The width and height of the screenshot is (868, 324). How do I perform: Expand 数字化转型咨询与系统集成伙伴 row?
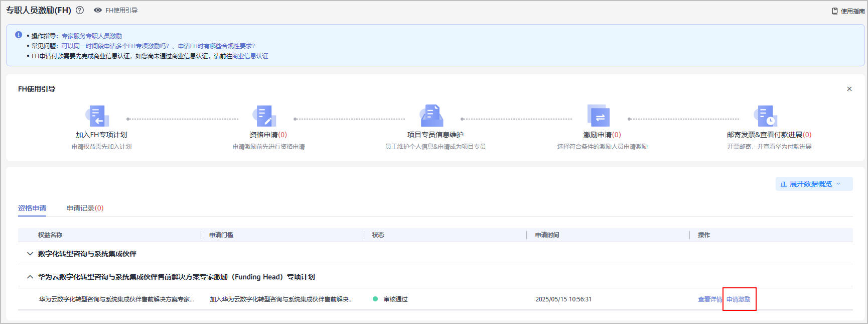[30, 254]
